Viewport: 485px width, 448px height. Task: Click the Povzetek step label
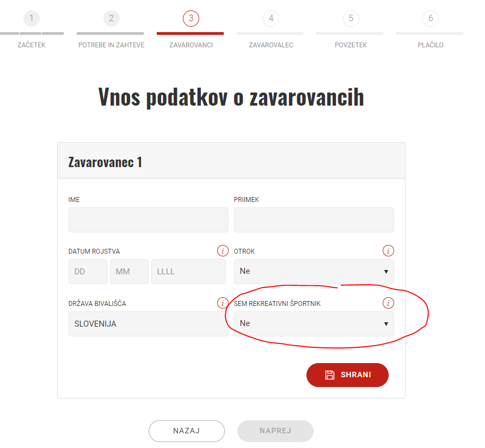pos(351,45)
